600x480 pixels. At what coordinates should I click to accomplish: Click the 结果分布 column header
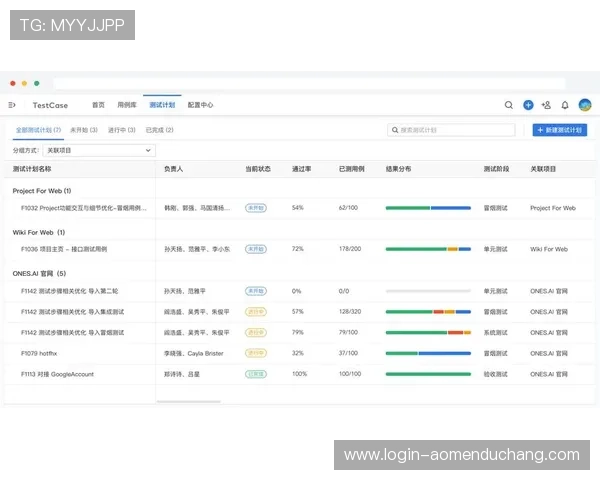[398, 169]
